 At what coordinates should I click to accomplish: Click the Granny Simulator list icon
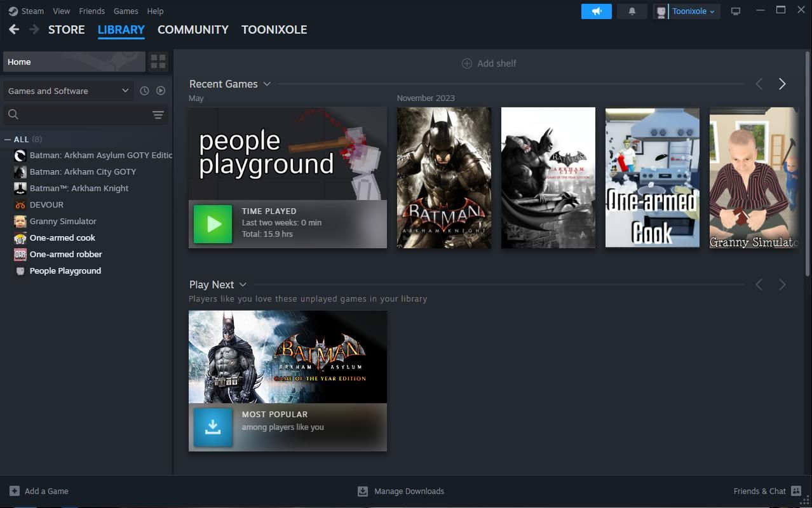20,221
